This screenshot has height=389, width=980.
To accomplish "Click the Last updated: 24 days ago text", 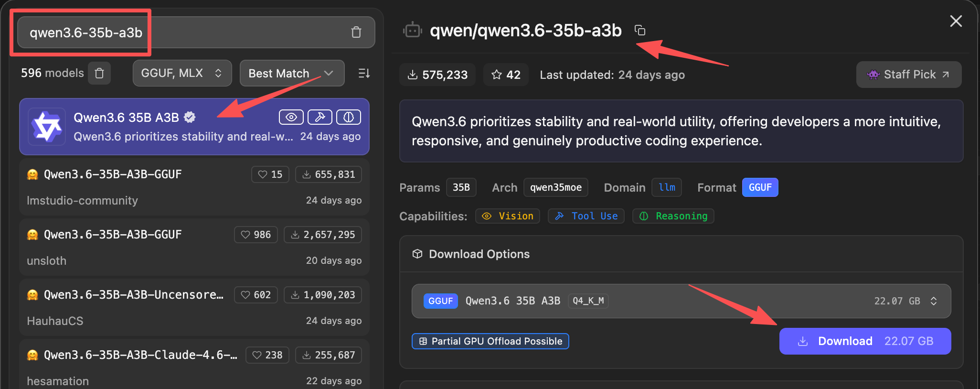I will pyautogui.click(x=612, y=75).
